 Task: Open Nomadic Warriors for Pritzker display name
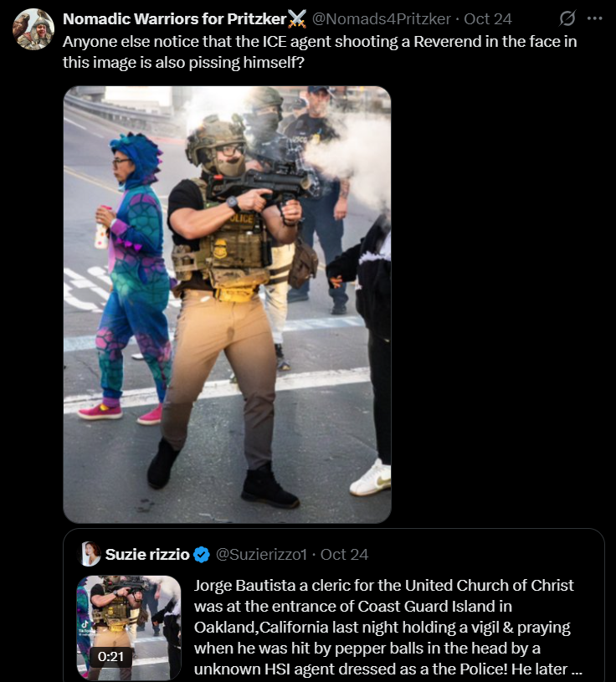click(x=174, y=18)
